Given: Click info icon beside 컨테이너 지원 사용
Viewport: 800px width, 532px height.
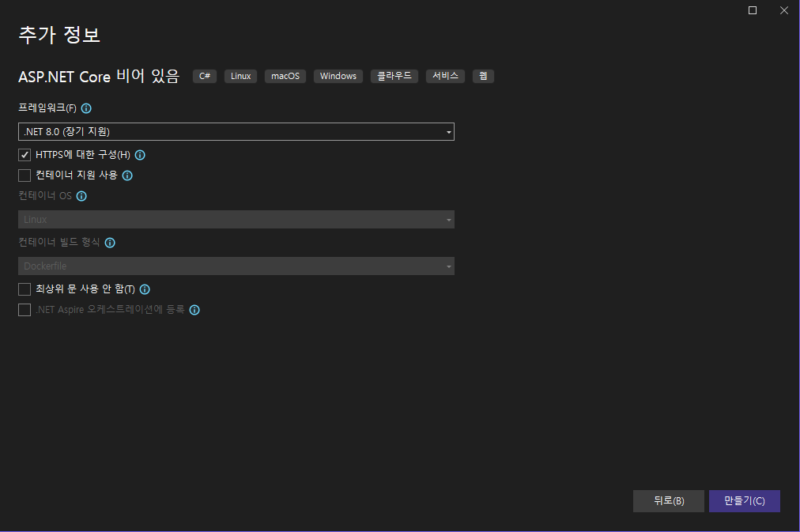Looking at the screenshot, I should click(127, 175).
